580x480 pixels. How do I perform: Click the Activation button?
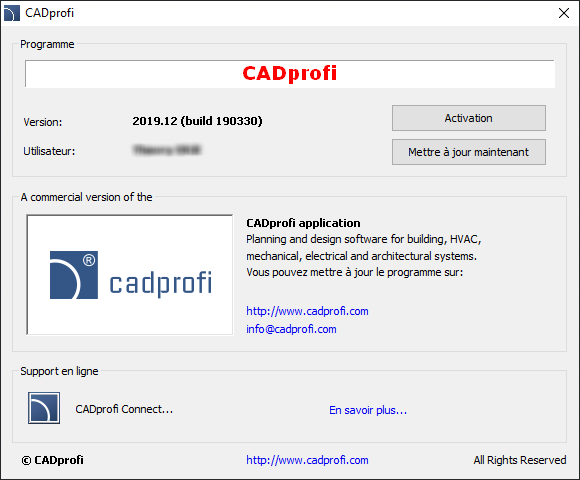[x=469, y=118]
